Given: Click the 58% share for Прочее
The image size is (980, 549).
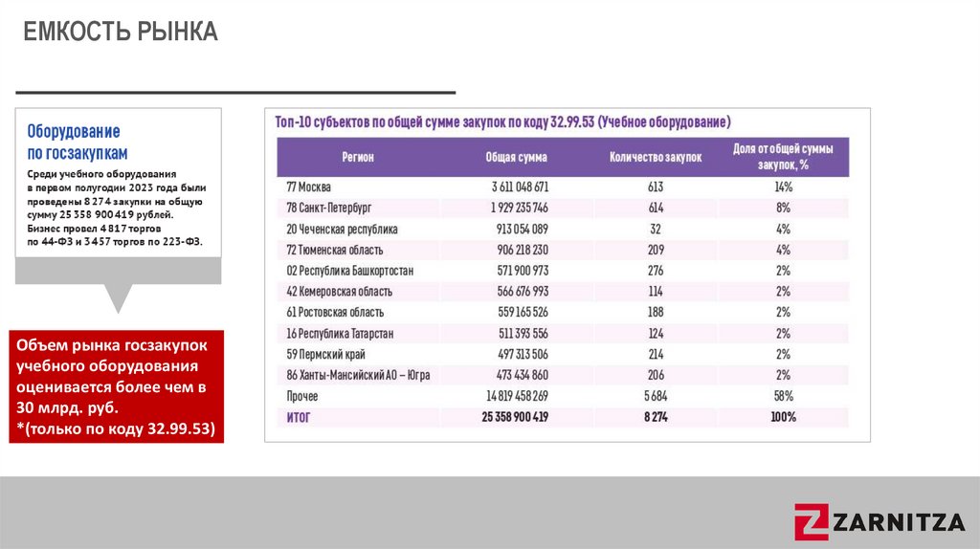Looking at the screenshot, I should 783,396.
